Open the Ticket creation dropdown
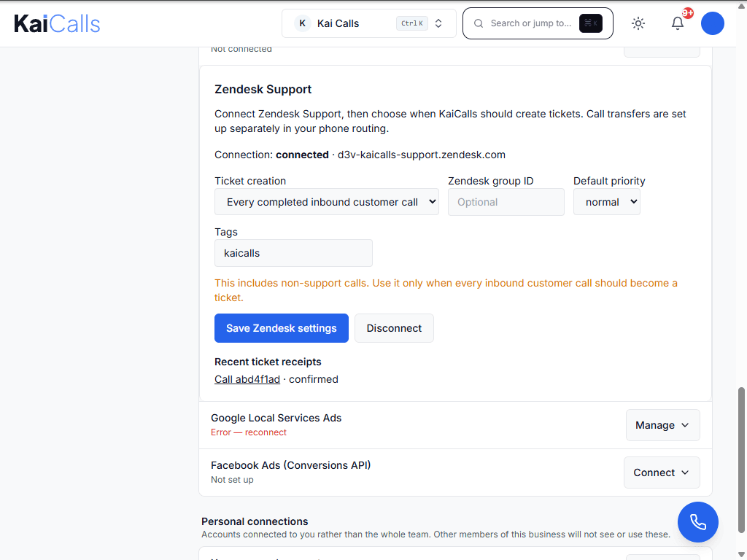 pos(326,202)
